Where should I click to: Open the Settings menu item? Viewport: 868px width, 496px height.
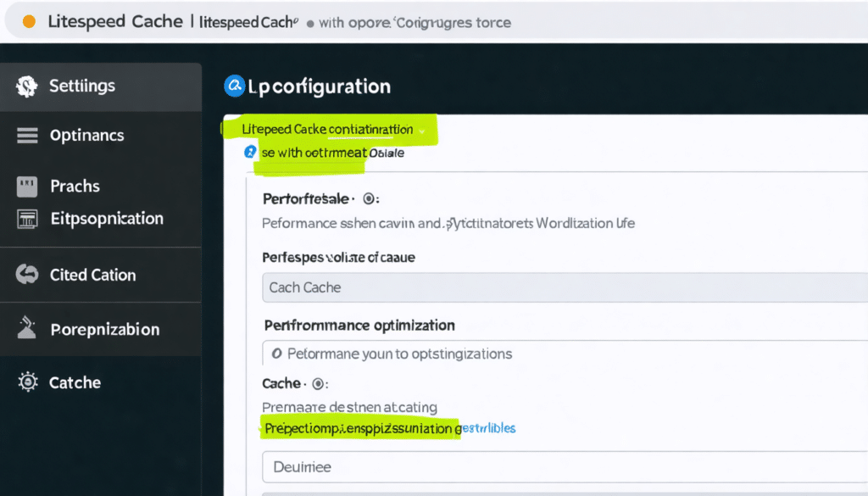pyautogui.click(x=101, y=86)
